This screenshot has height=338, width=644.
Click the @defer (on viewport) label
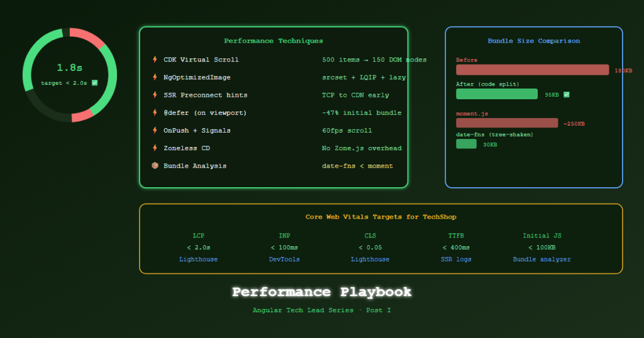(x=205, y=112)
